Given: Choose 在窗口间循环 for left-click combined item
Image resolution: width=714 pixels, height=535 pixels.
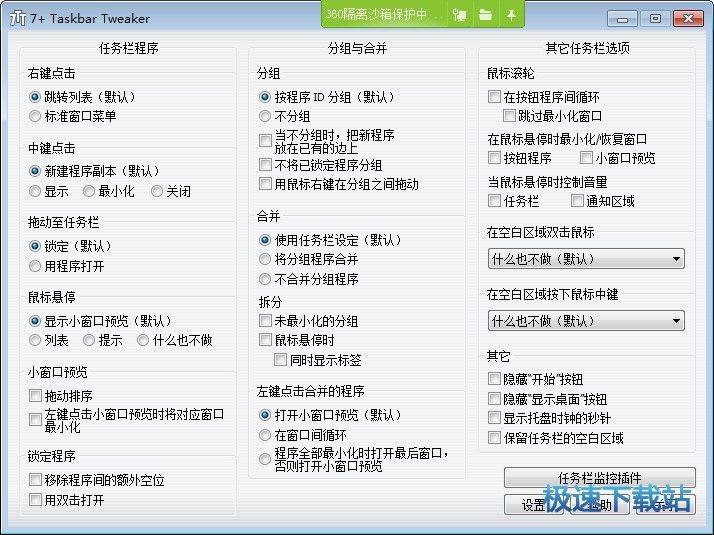Looking at the screenshot, I should click(265, 435).
